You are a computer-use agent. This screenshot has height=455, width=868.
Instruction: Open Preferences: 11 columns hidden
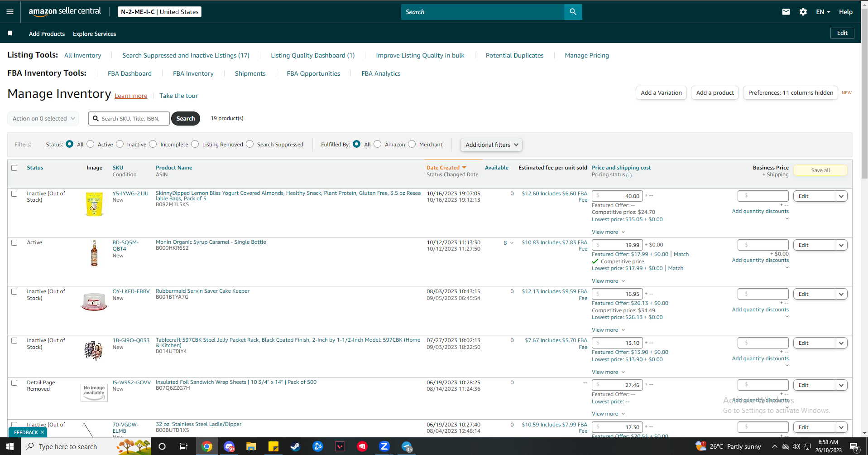[x=791, y=93]
